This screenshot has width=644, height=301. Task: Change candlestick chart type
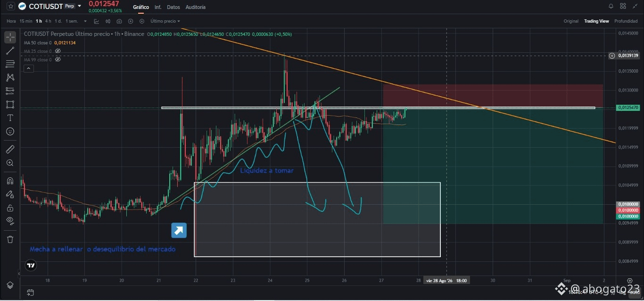pos(108,21)
